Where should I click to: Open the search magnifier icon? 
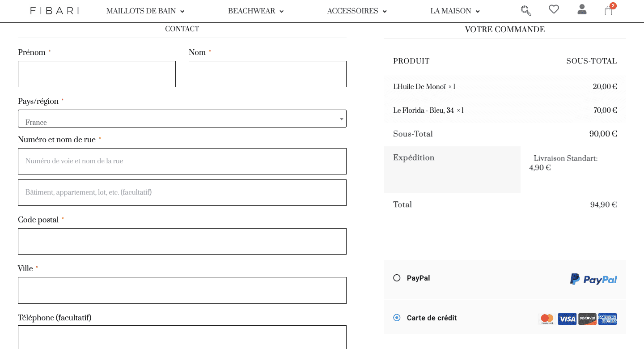pyautogui.click(x=526, y=10)
